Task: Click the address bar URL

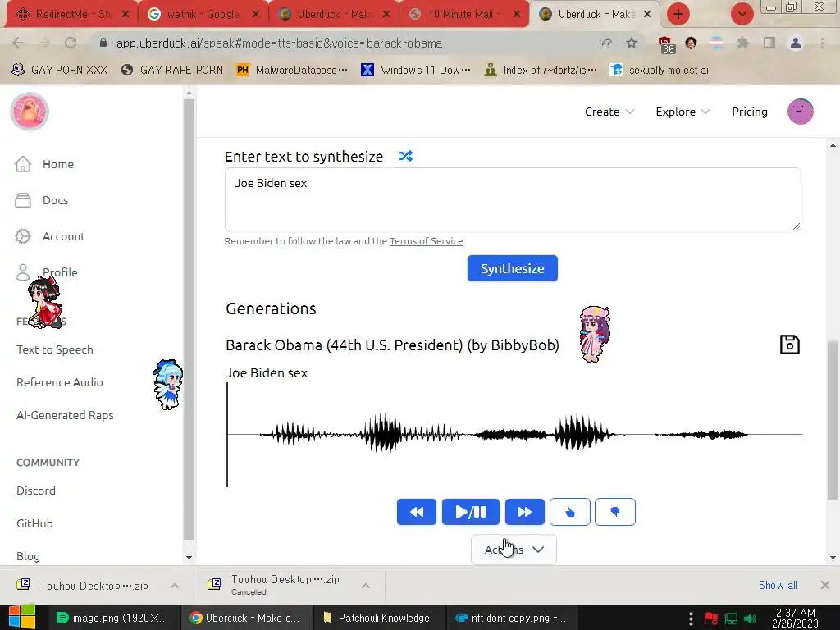Action: click(279, 43)
